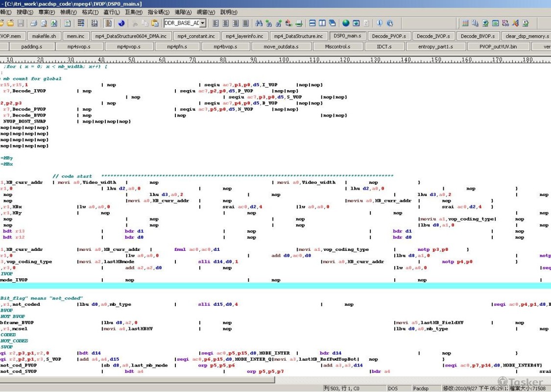
Task: Open the 視窗(W) window menu
Action: click(x=206, y=12)
